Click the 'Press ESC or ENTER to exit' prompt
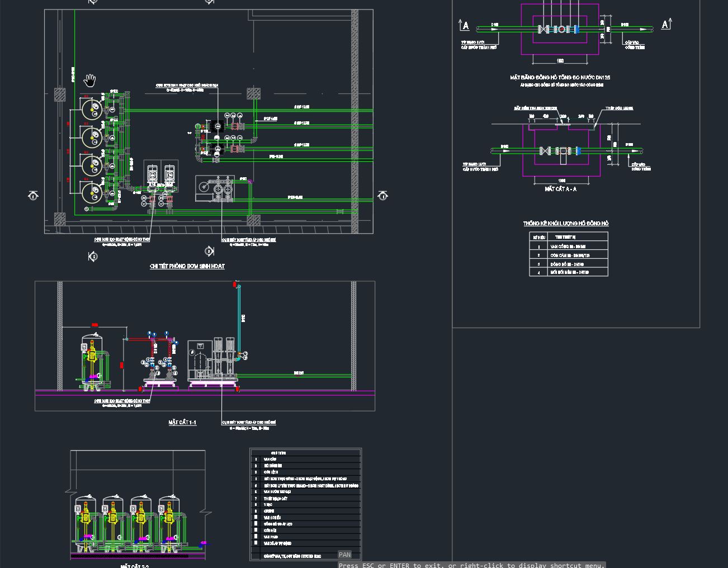728x568 pixels. click(x=471, y=565)
